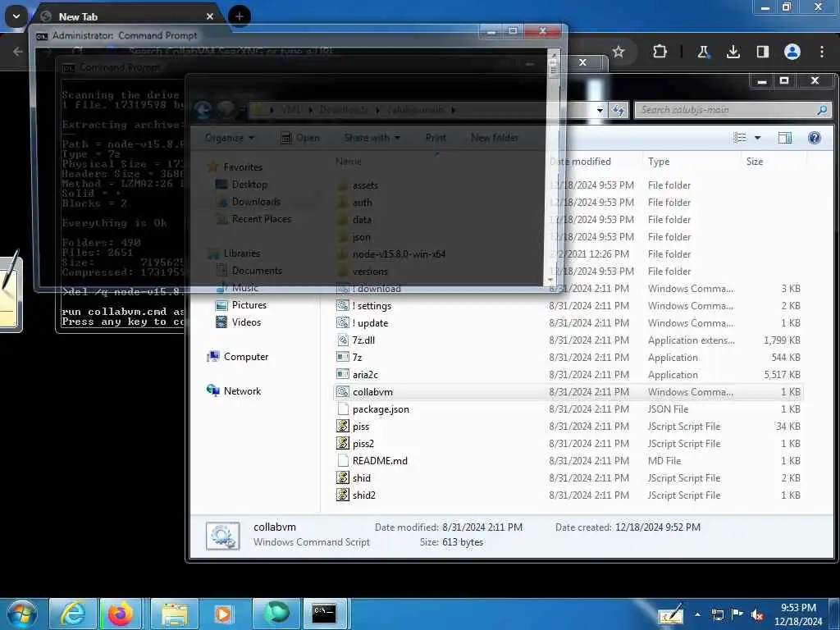
Task: Open the taskbar clock showing 9:53 PM
Action: [x=798, y=614]
